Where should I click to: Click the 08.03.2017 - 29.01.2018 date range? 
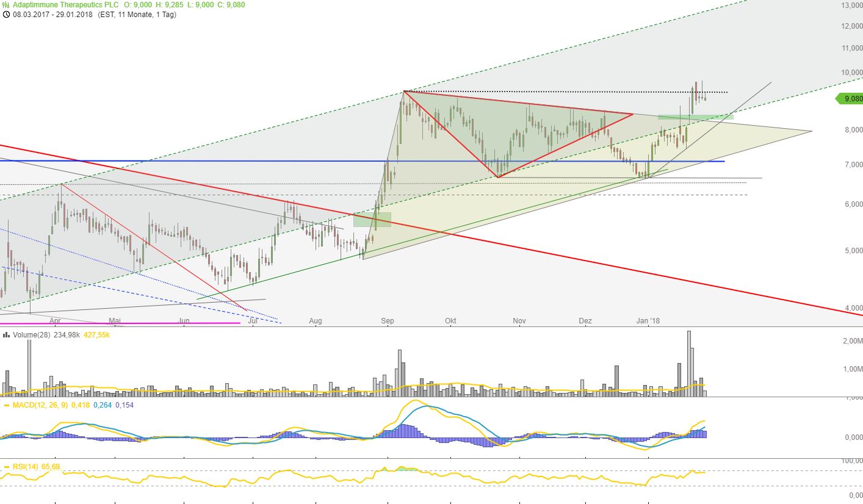[52, 15]
